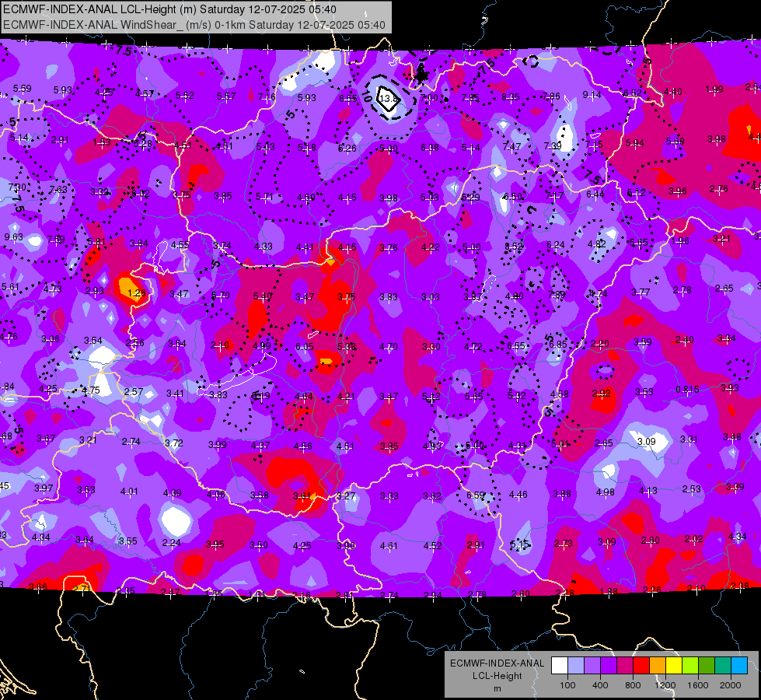This screenshot has height=700, width=761.
Task: Click the medium violet legend swatch left of 400
Action: coord(592,666)
